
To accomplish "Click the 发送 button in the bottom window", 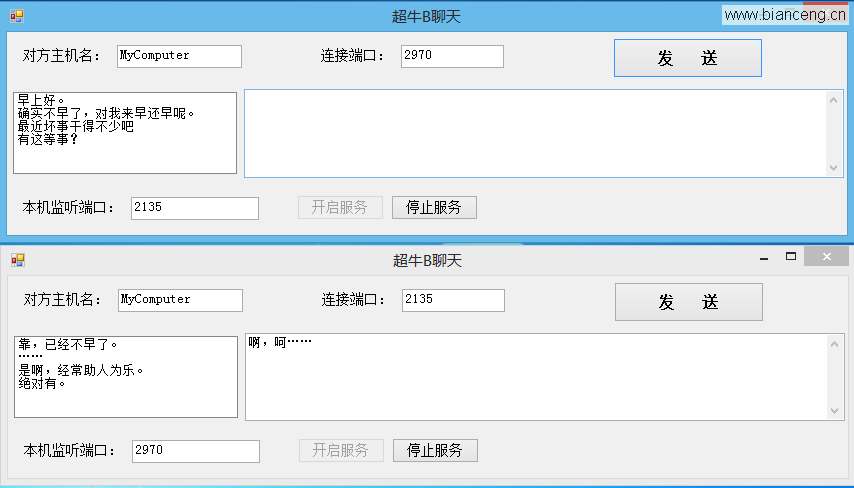I will (x=689, y=302).
